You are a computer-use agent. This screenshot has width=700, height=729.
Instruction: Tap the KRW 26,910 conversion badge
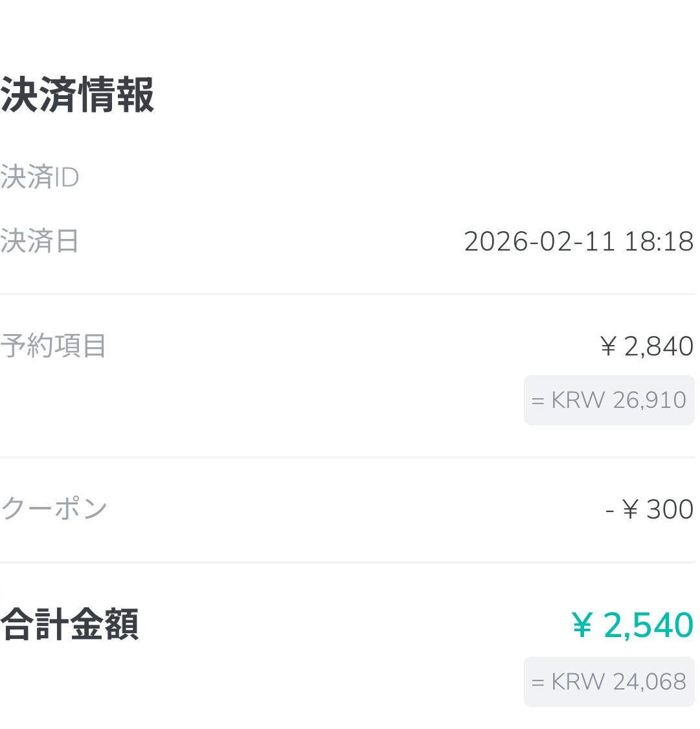(609, 400)
